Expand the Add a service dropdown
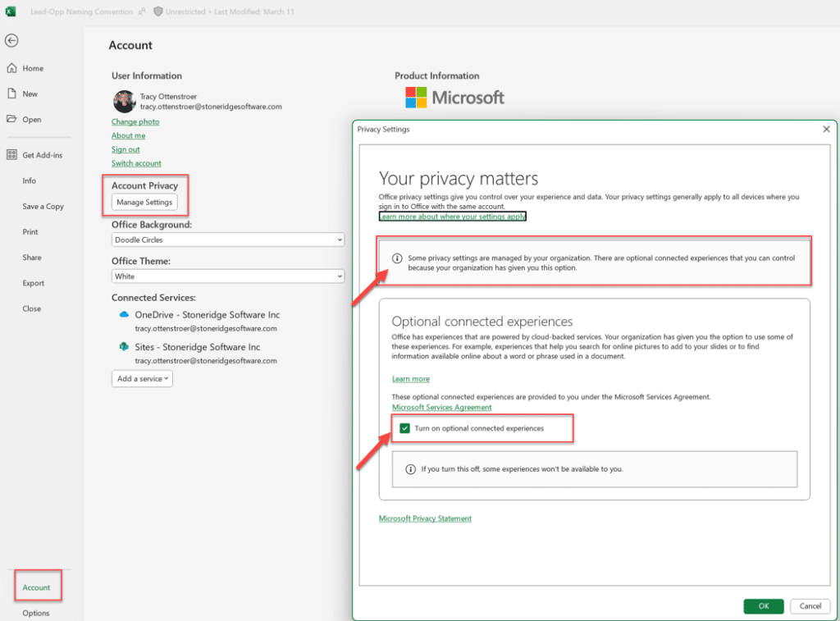 142,378
